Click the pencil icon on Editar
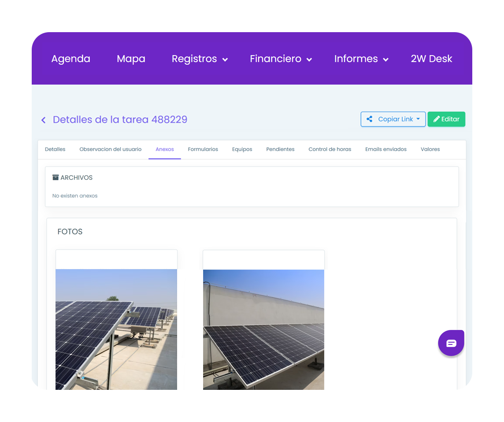Image resolution: width=504 pixels, height=422 pixels. coord(437,119)
